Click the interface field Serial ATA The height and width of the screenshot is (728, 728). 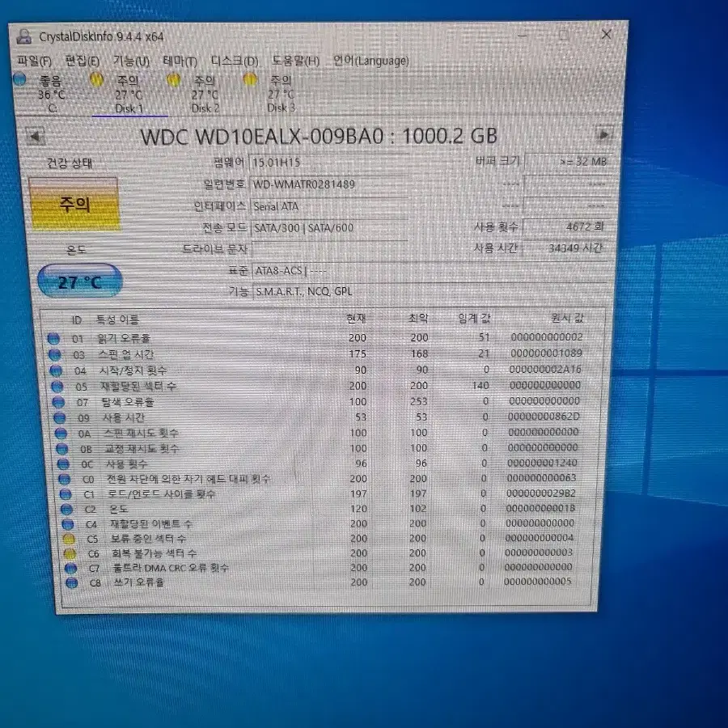(329, 206)
